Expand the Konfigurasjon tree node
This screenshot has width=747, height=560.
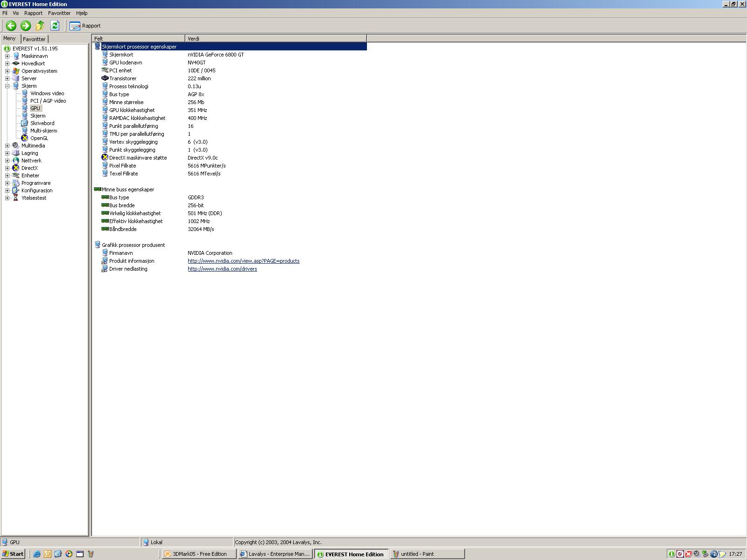(7, 190)
